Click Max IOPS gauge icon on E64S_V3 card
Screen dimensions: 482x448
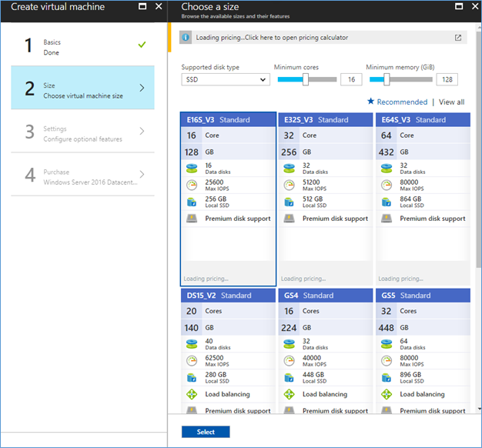pos(387,185)
